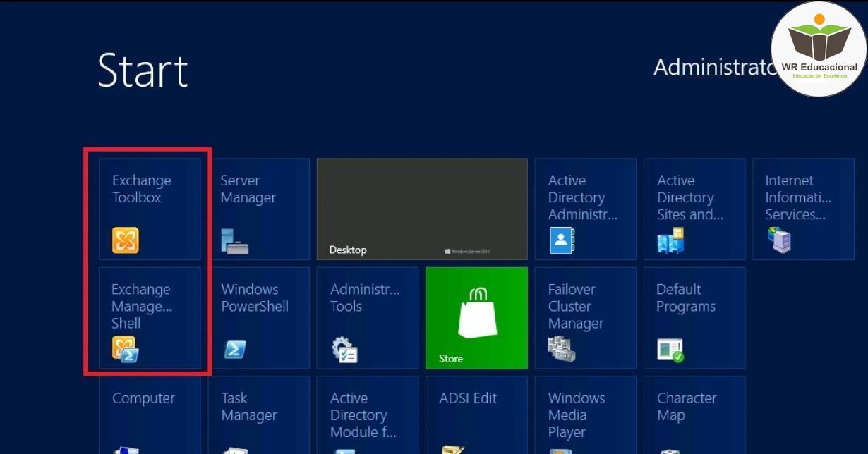Open the Default Programs icon
Screen dimensions: 868x454
tap(670, 350)
